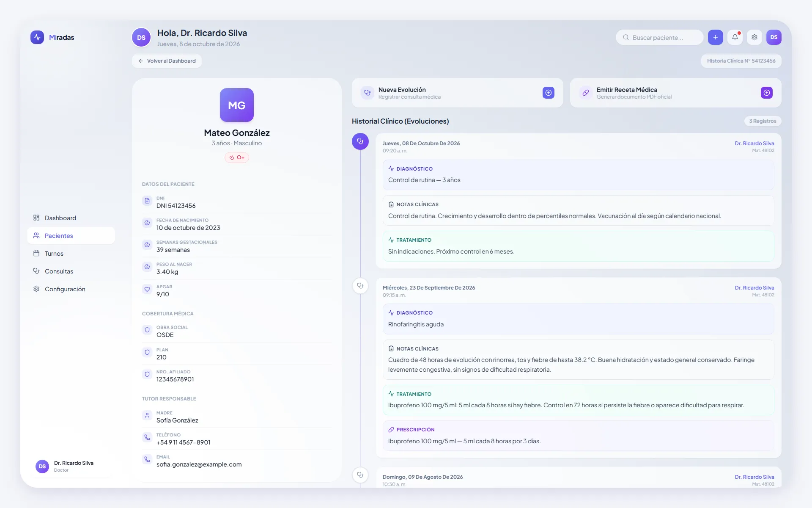
Task: Go back via Volver al Dashboard
Action: coord(167,61)
